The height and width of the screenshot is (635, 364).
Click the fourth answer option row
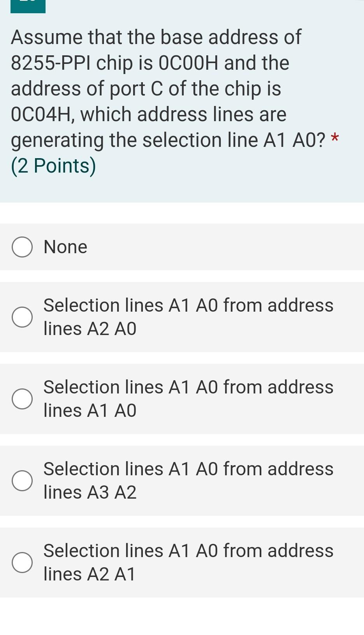[182, 480]
